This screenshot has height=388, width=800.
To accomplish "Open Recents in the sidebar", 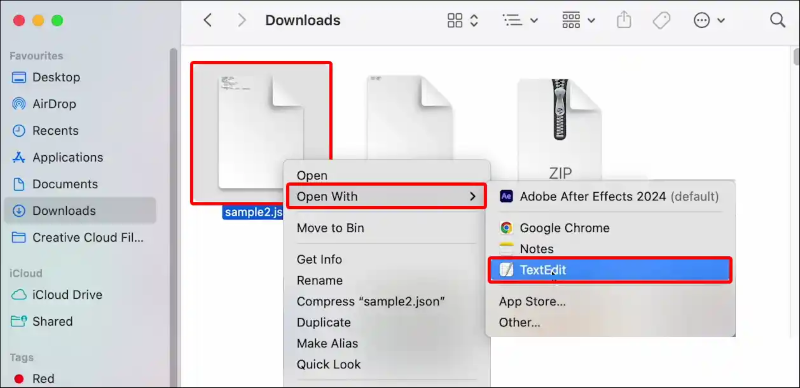I will coord(80,131).
